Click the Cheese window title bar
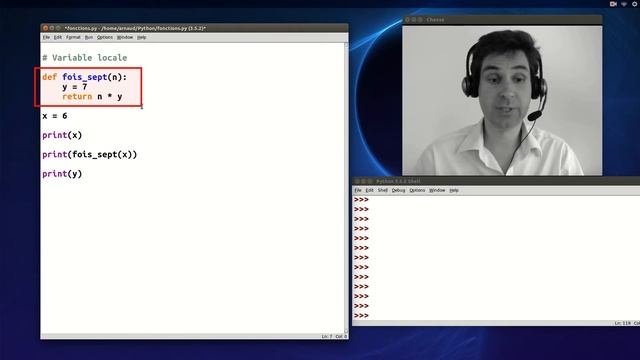 [502, 20]
